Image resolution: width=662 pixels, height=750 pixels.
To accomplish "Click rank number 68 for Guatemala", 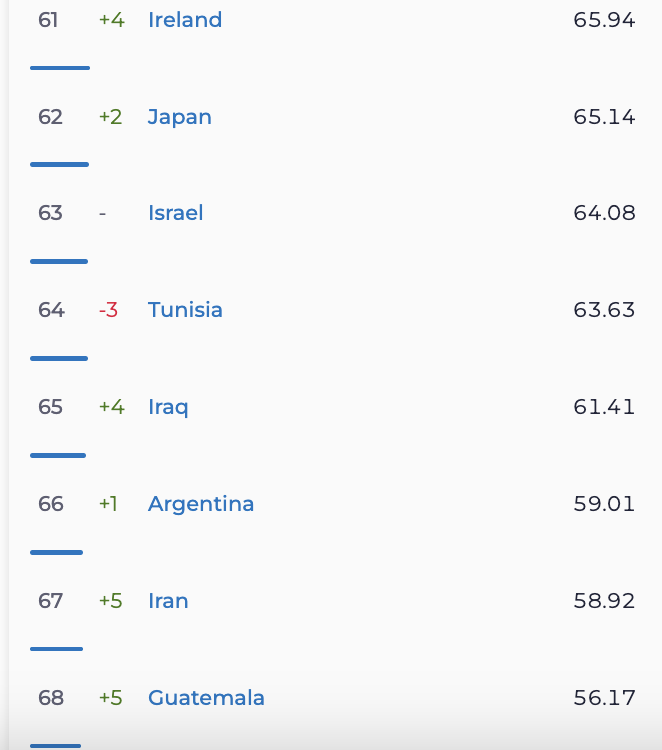I will point(50,698).
